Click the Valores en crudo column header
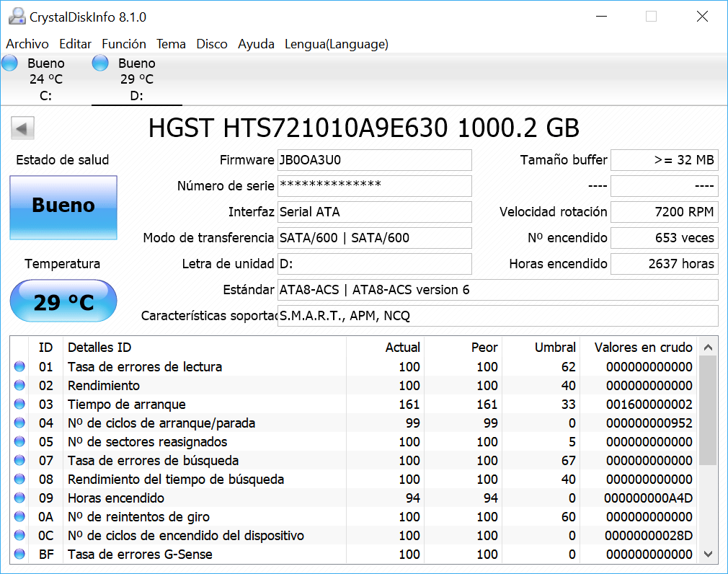This screenshot has width=728, height=574. tap(643, 348)
